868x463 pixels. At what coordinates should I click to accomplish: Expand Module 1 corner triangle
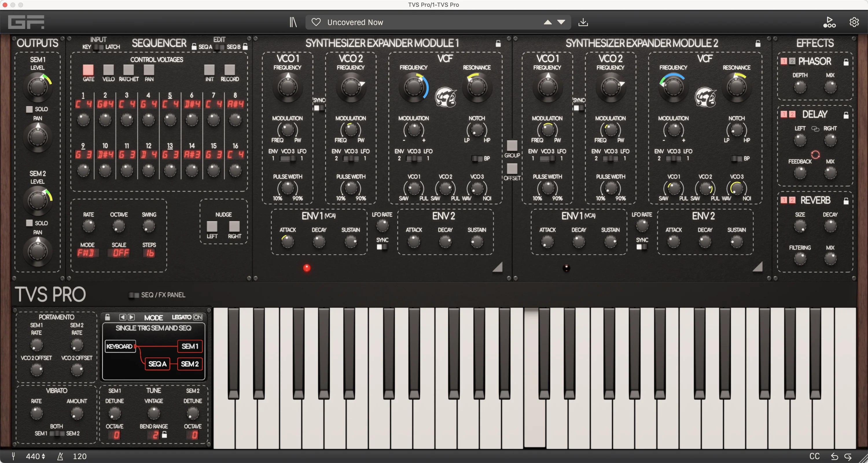[498, 267]
